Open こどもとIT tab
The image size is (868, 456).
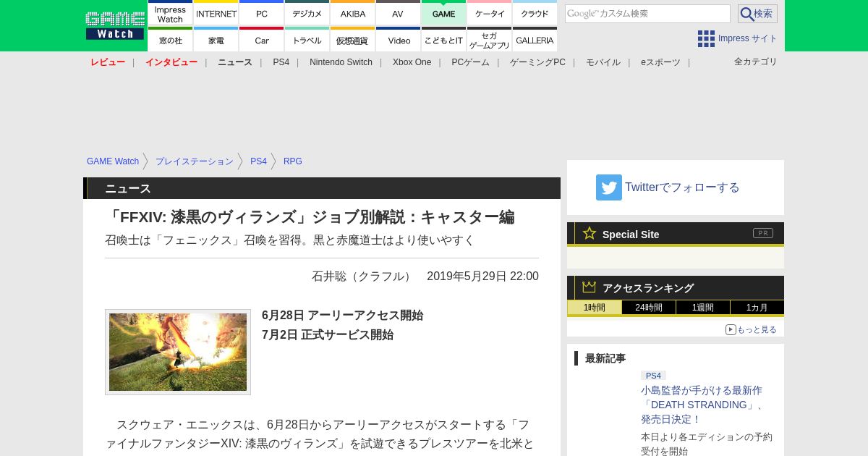tap(443, 40)
